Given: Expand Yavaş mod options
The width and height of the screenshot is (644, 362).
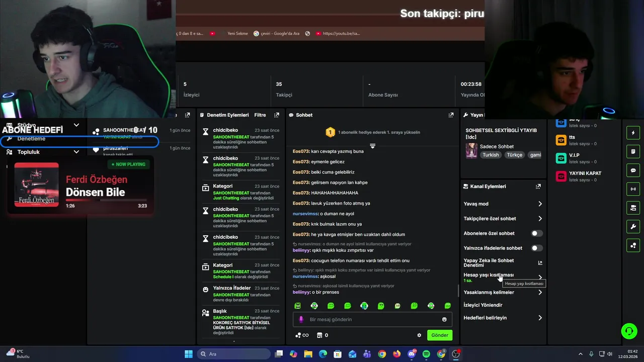Looking at the screenshot, I should (x=540, y=204).
